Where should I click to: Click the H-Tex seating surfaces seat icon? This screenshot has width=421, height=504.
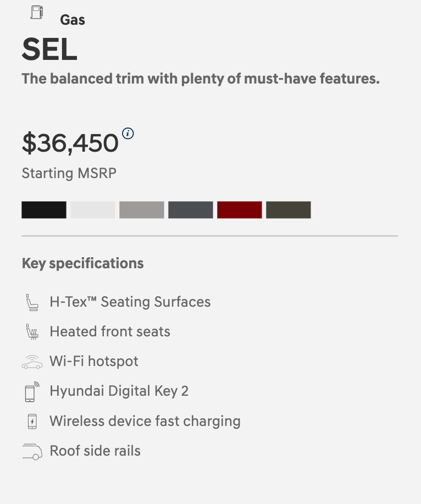[x=32, y=302]
